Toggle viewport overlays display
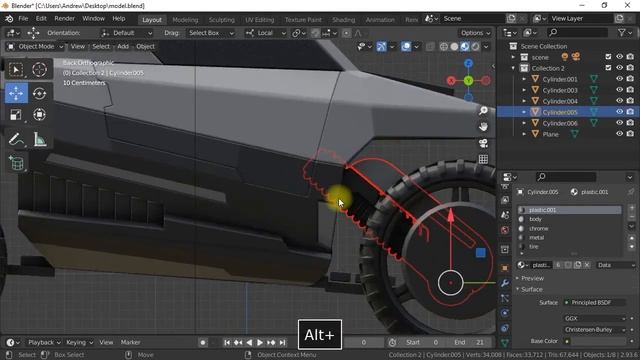This screenshot has width=640, height=360. click(x=406, y=47)
